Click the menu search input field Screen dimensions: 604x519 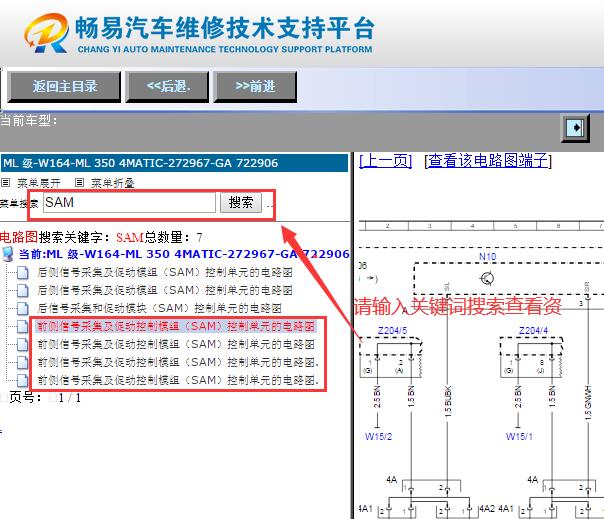[129, 202]
